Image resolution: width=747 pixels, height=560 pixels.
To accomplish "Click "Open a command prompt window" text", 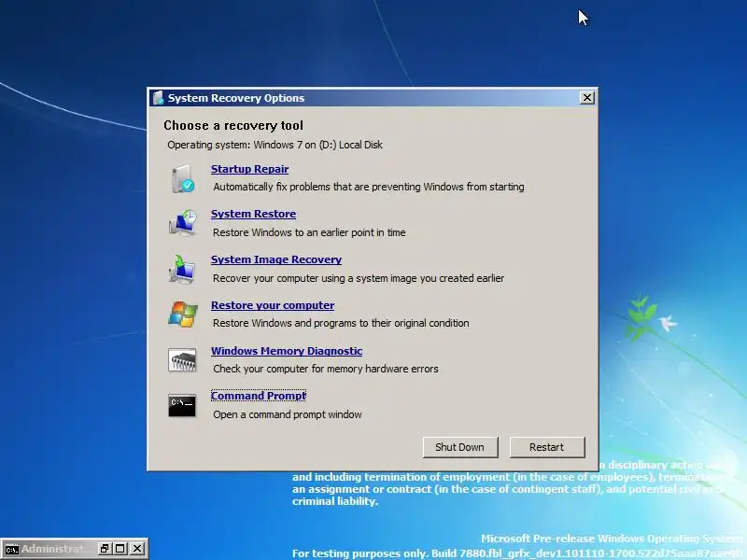I will click(x=288, y=414).
